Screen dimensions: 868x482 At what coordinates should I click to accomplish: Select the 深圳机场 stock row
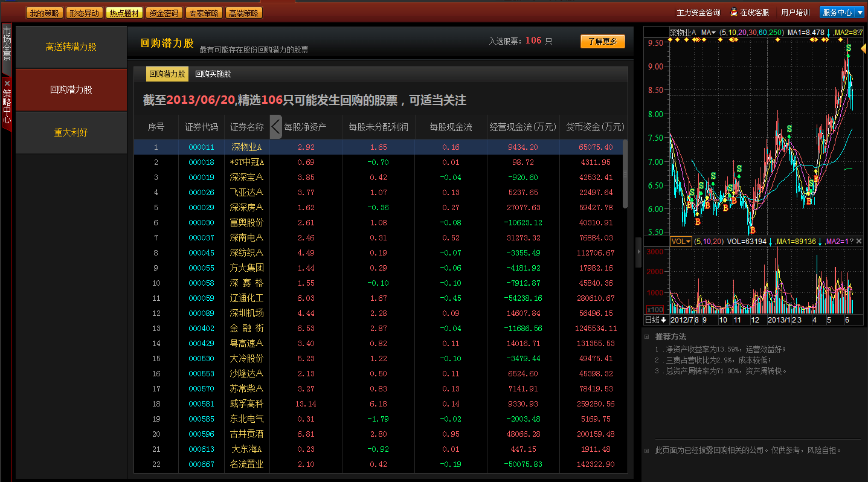378,313
